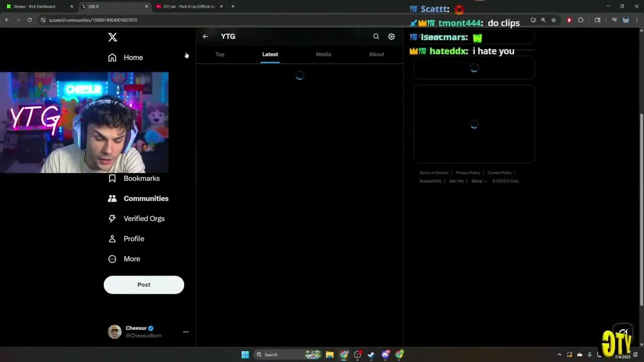
Task: Open the Chrome profile avatar
Action: [626, 20]
